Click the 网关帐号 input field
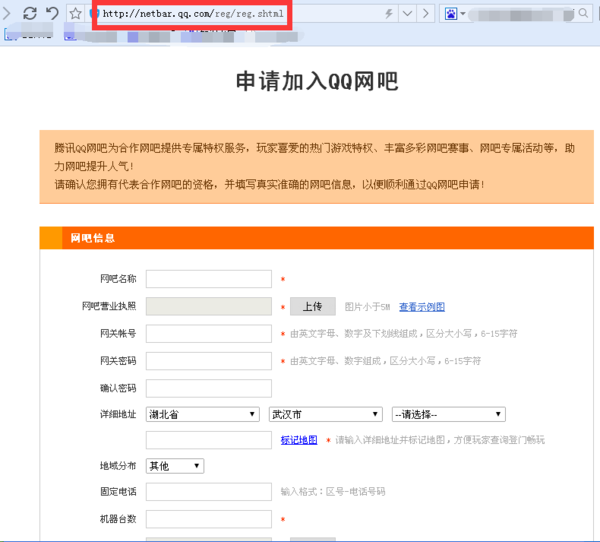Image resolution: width=600 pixels, height=542 pixels. coord(209,334)
